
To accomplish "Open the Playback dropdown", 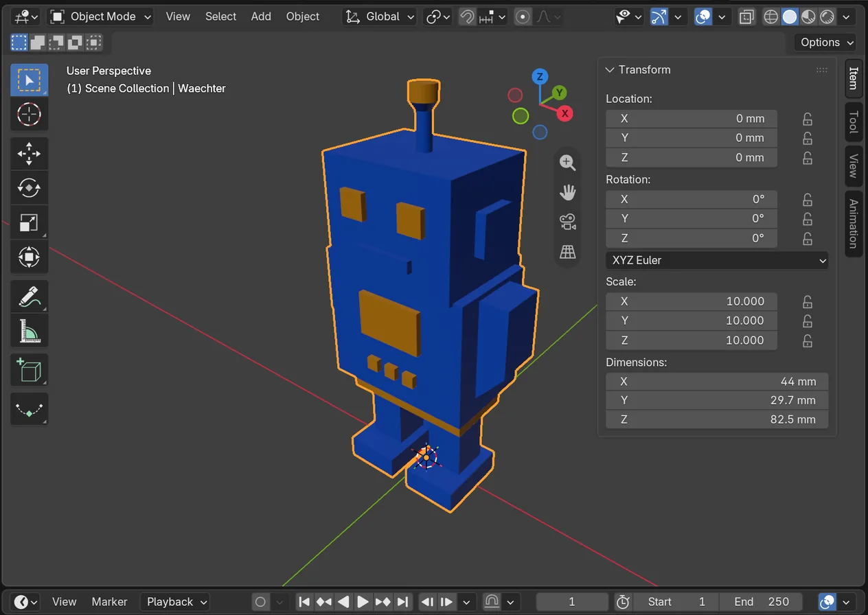I will 176,602.
